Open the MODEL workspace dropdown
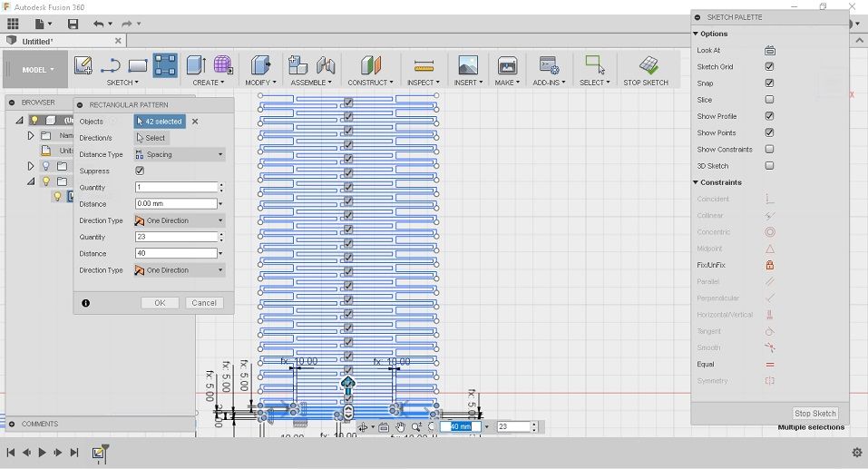The image size is (868, 469). (38, 70)
